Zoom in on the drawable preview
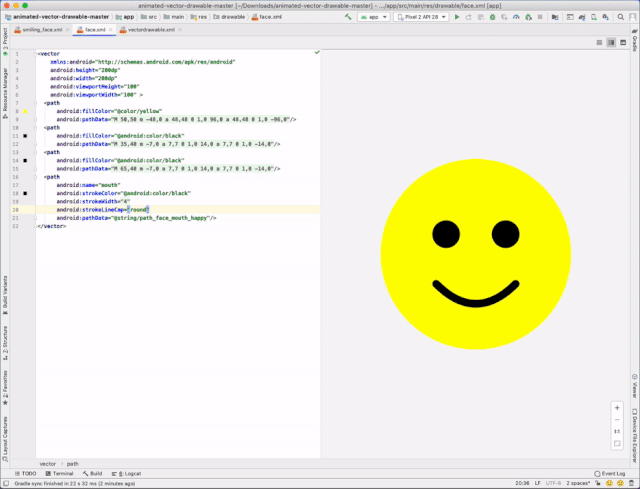Image resolution: width=640 pixels, height=489 pixels. coord(617,408)
